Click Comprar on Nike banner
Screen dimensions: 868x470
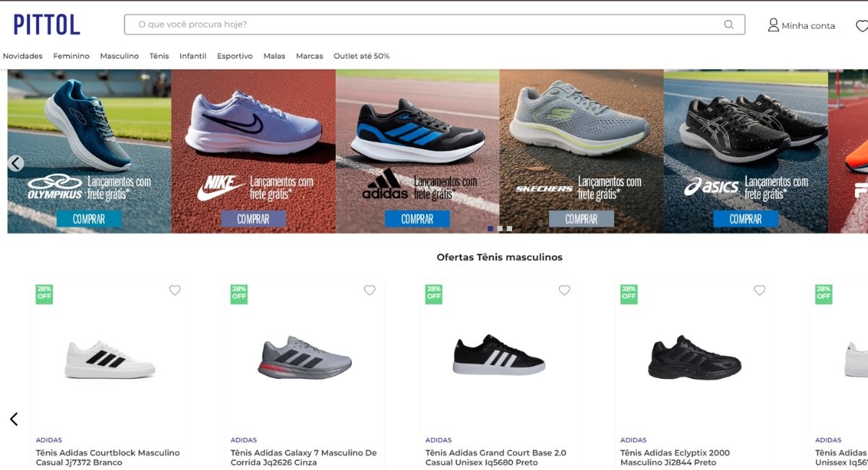tap(253, 218)
